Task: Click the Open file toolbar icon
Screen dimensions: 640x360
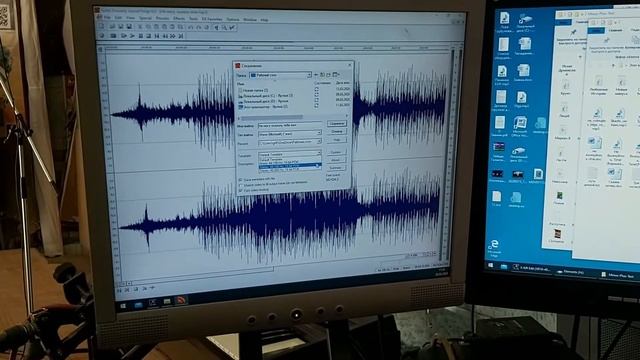Action: click(x=112, y=27)
